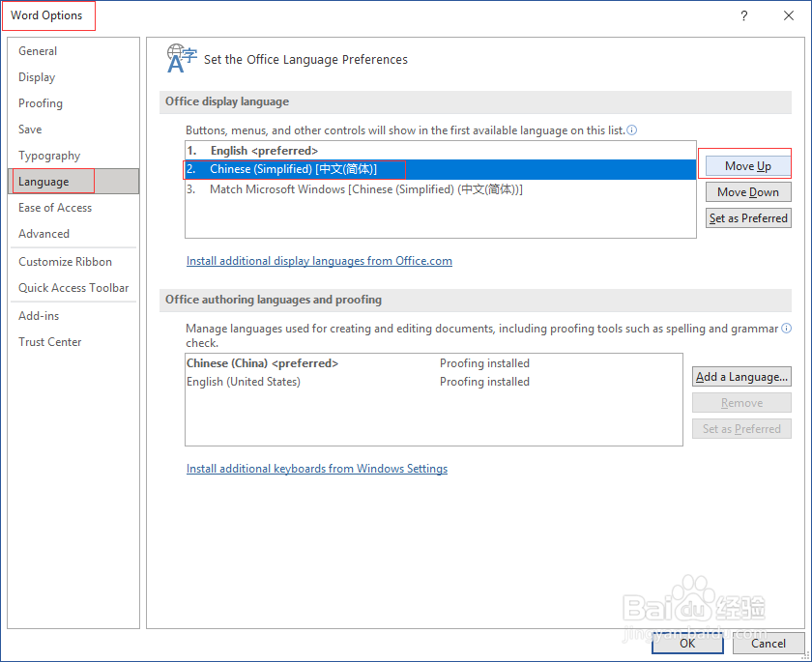
Task: Open Install additional display languages link
Action: point(319,261)
